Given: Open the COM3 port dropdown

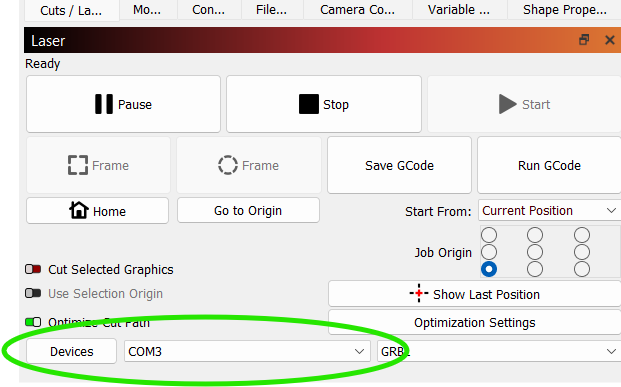Looking at the screenshot, I should point(247,351).
